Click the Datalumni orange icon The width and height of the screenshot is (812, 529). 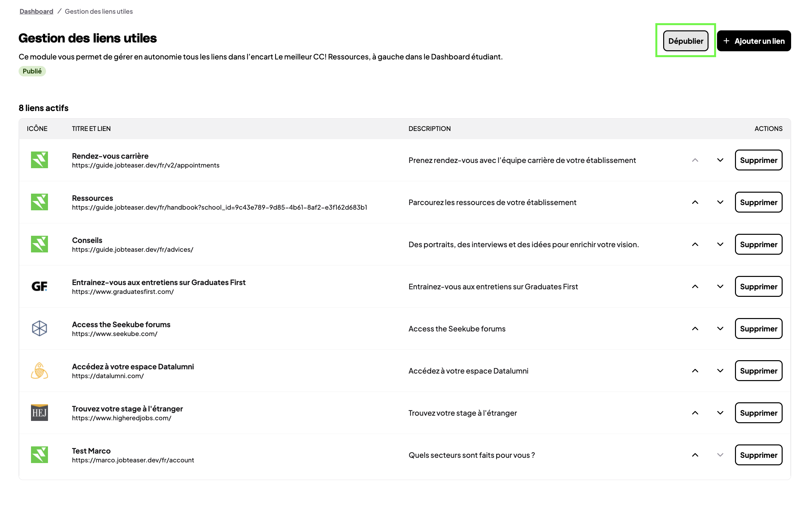click(39, 371)
